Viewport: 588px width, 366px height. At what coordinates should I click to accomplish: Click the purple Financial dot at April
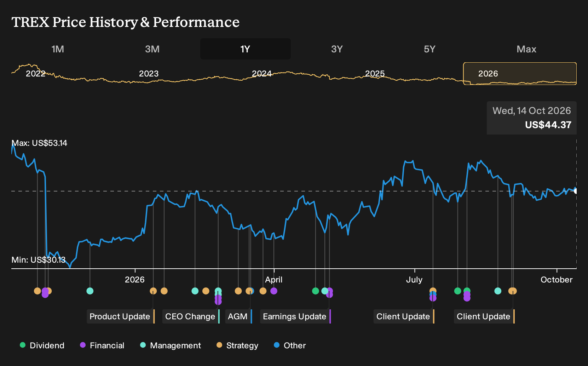pyautogui.click(x=274, y=291)
